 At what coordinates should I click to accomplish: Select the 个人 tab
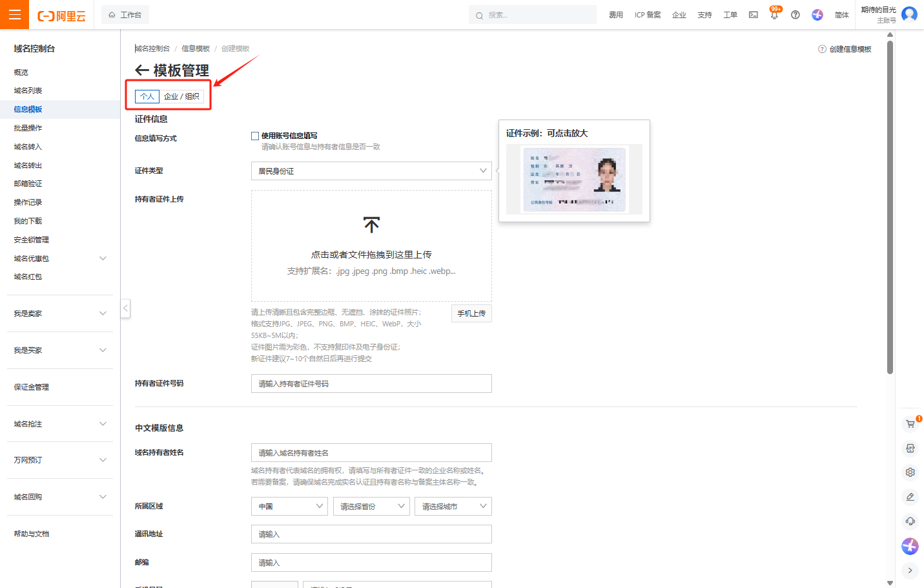click(x=147, y=96)
